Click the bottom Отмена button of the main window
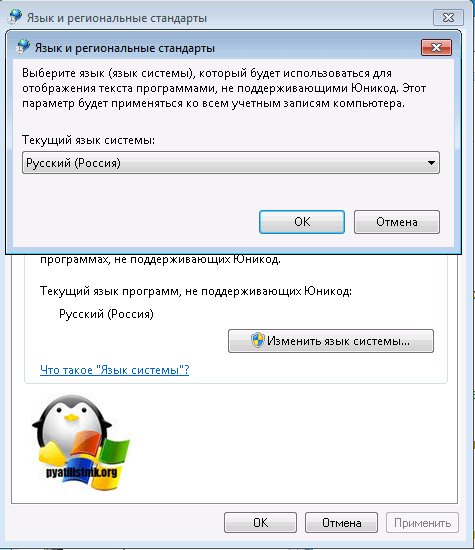 [x=341, y=523]
